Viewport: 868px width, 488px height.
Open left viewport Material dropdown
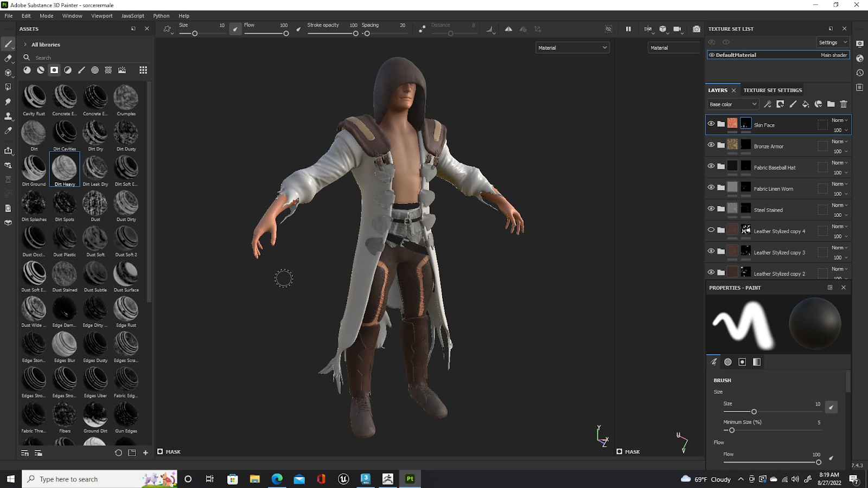tap(572, 48)
